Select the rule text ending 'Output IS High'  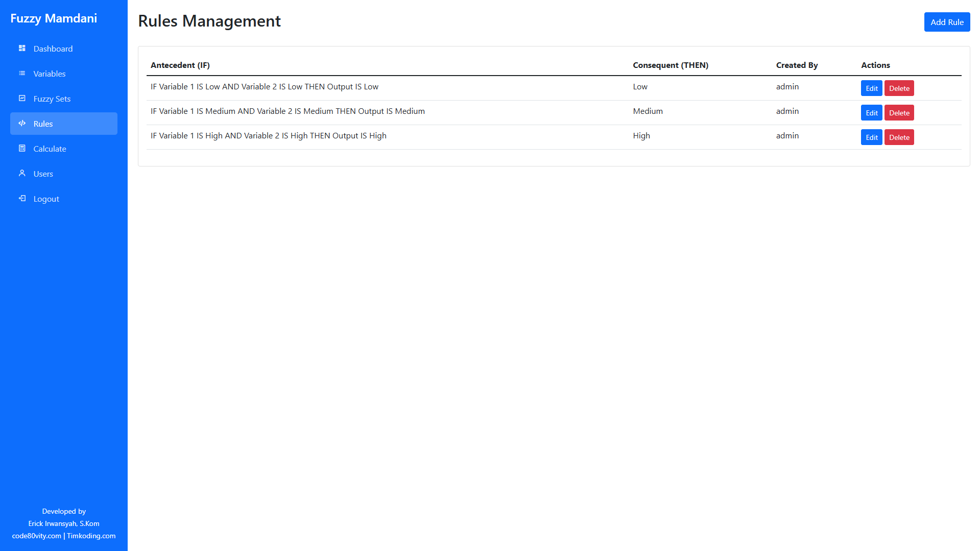click(269, 135)
